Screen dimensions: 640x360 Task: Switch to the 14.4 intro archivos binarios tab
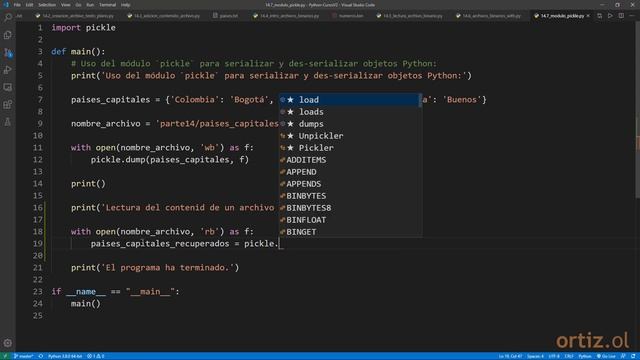pos(286,16)
